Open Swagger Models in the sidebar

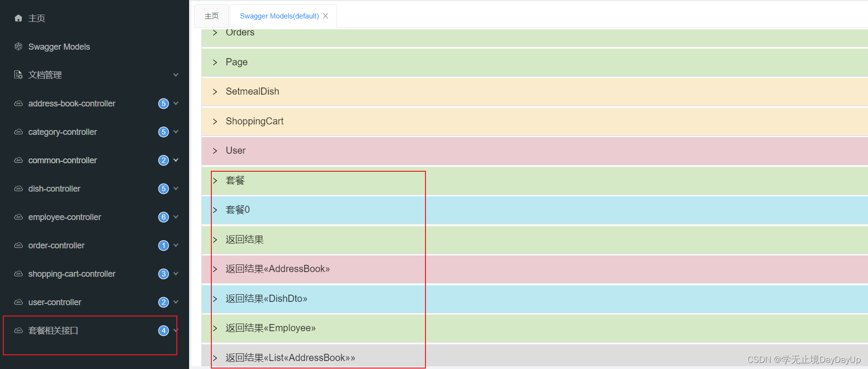click(95, 46)
